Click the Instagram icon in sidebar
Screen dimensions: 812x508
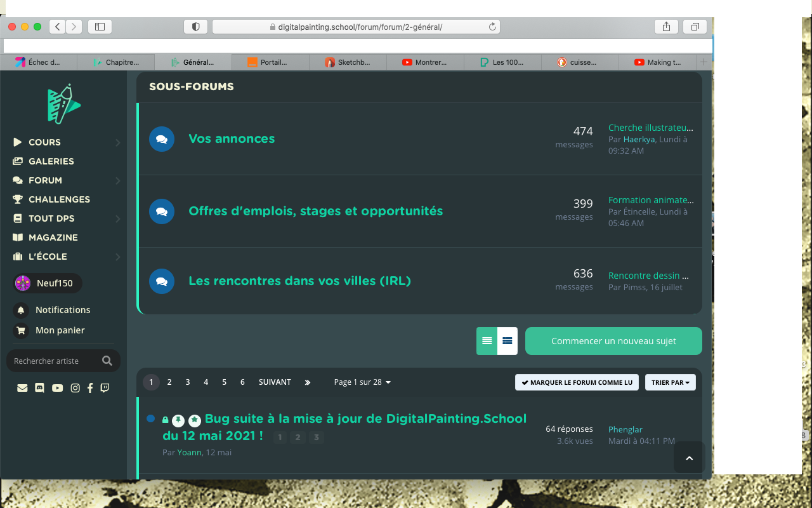point(75,388)
